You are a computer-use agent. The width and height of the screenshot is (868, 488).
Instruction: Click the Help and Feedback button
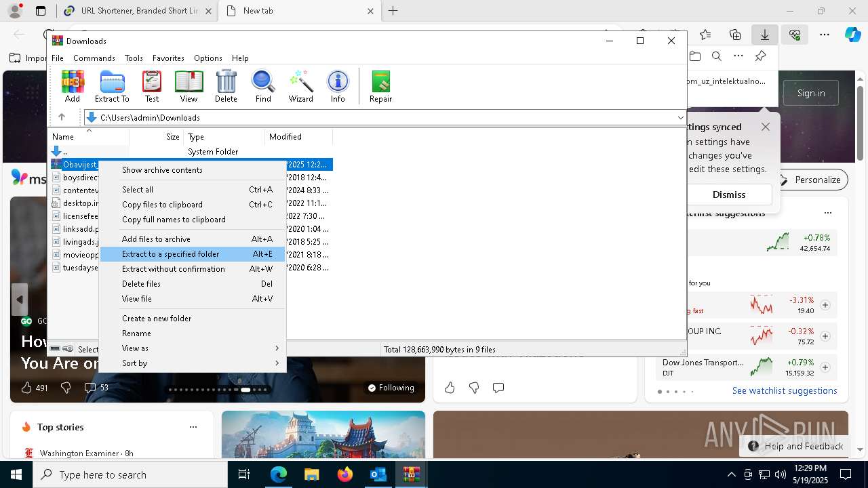click(795, 446)
